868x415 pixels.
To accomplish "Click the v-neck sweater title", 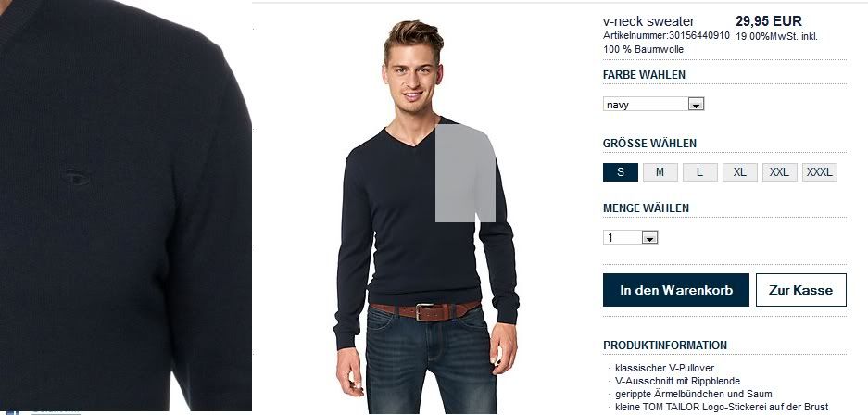I will (x=648, y=21).
